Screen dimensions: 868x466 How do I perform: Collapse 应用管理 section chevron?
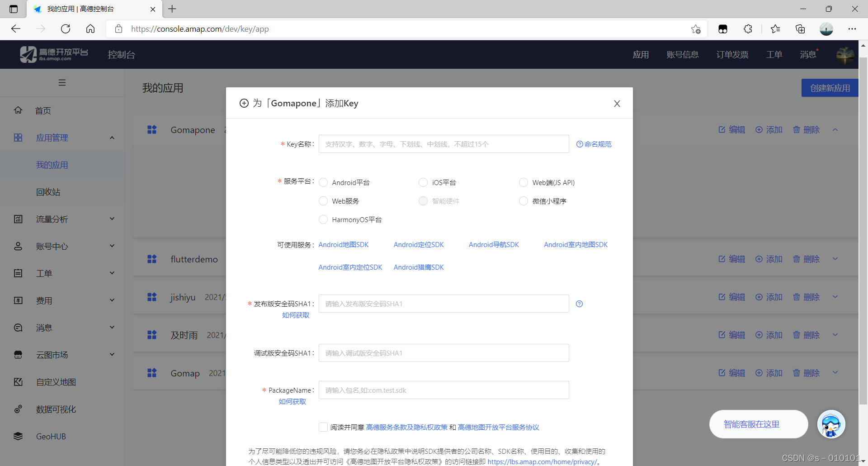(x=112, y=138)
